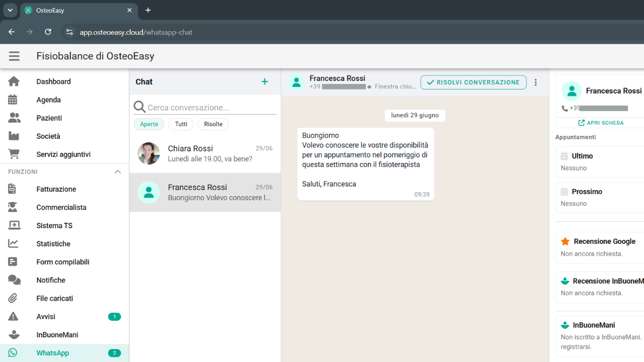This screenshot has width=644, height=362.
Task: Go back in the browser
Action: [x=12, y=32]
